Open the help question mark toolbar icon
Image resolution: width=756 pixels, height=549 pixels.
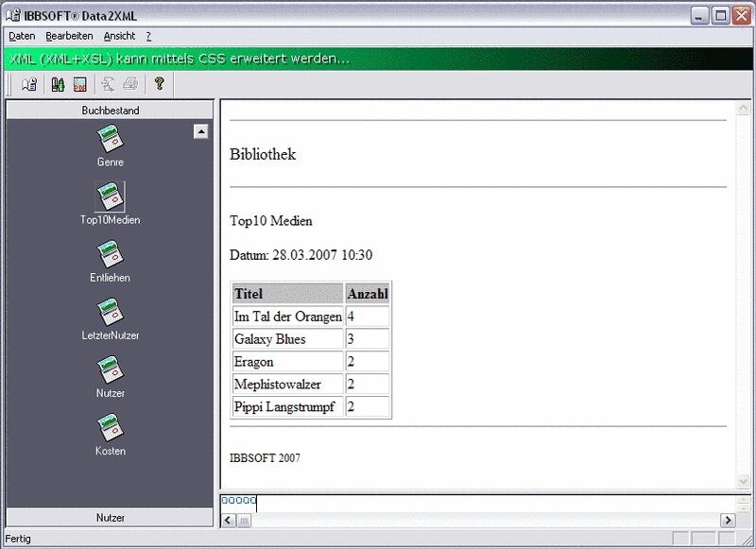click(x=160, y=86)
